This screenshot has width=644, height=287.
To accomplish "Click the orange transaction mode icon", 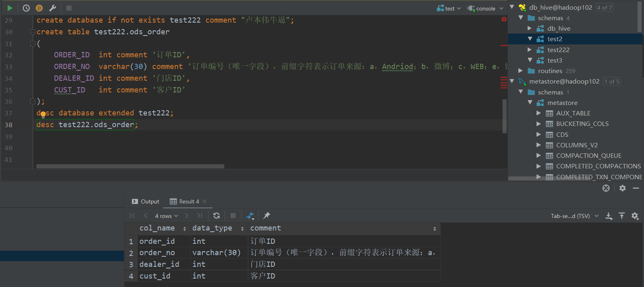I will tap(39, 8).
